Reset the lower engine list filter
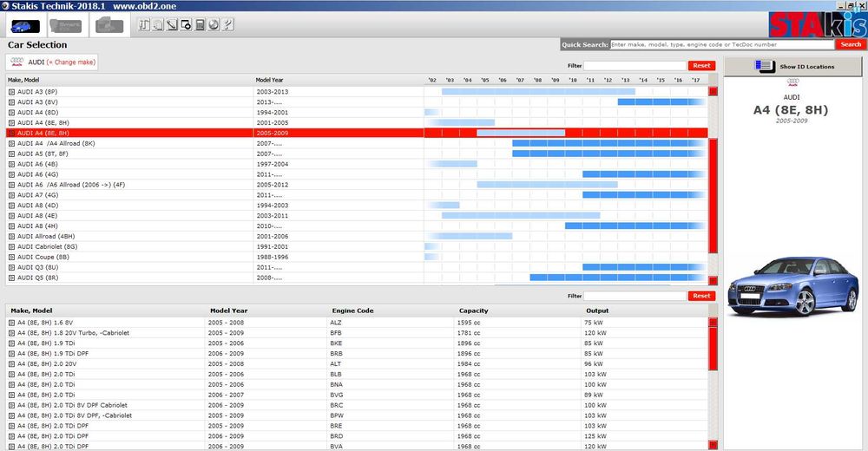 (x=701, y=296)
